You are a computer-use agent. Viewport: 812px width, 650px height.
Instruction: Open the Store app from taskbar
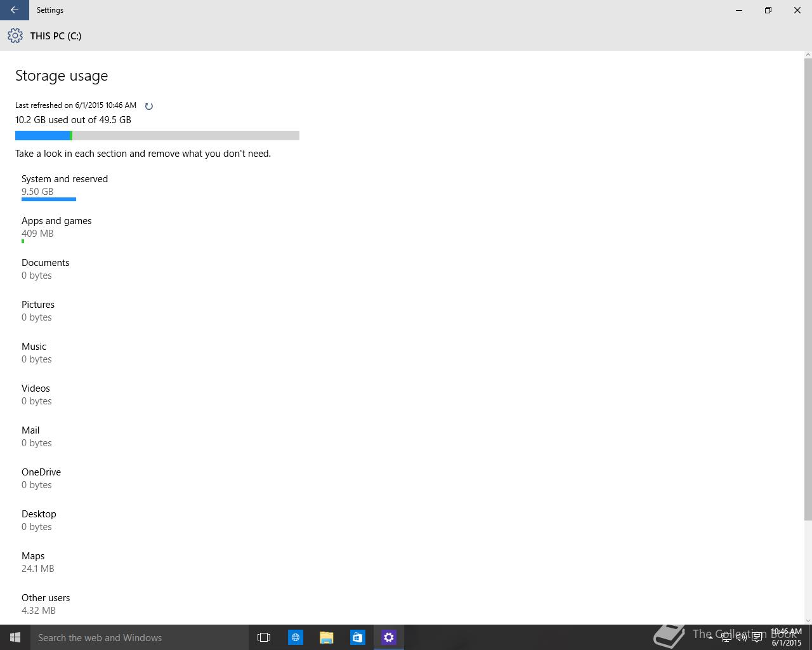358,637
